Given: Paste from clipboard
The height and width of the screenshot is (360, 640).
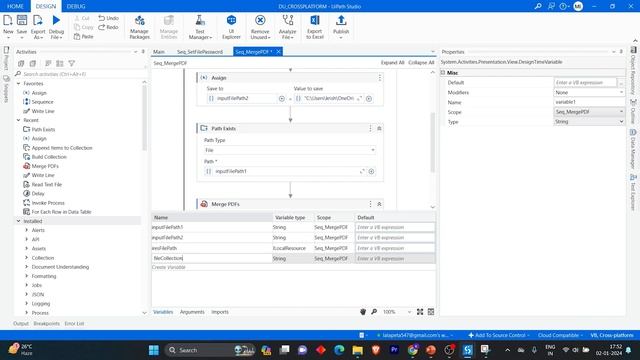Looking at the screenshot, I should pos(84,36).
